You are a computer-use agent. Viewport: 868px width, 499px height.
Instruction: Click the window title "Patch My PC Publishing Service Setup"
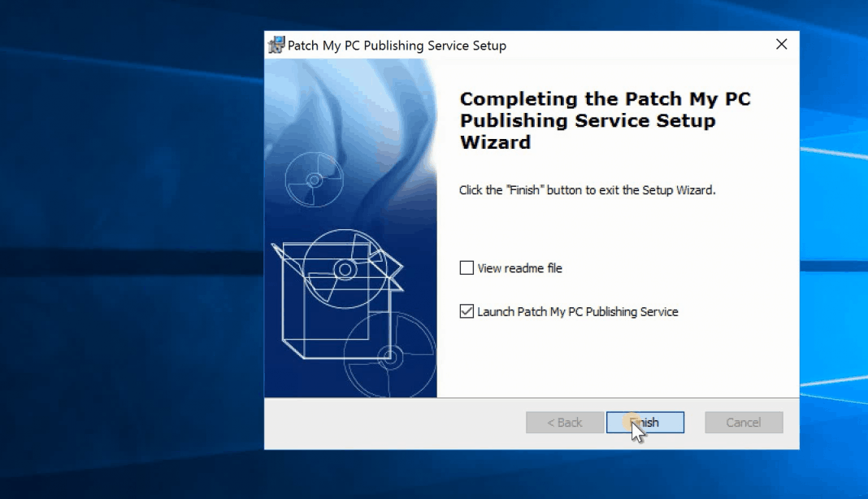(x=397, y=46)
